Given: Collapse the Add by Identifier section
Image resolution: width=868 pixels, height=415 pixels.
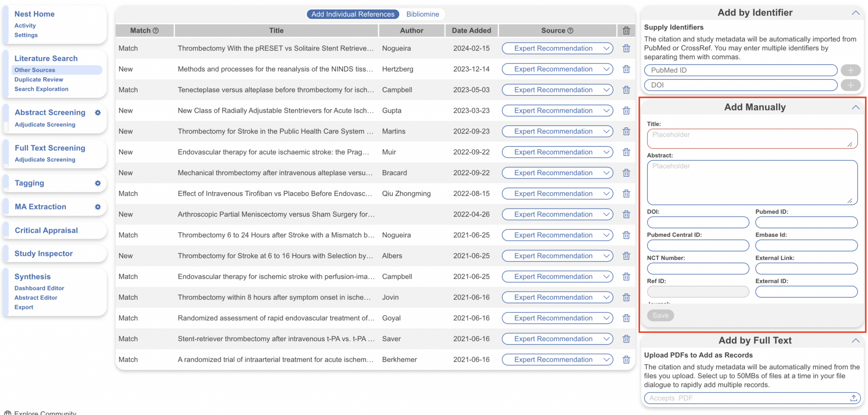Looking at the screenshot, I should pos(855,13).
